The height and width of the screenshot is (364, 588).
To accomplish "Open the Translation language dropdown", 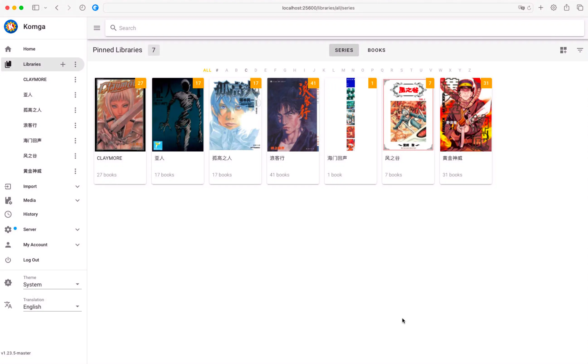I will (x=52, y=306).
